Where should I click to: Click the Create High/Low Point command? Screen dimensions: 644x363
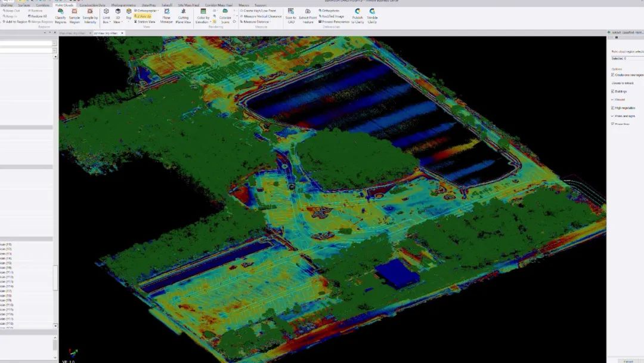point(259,11)
